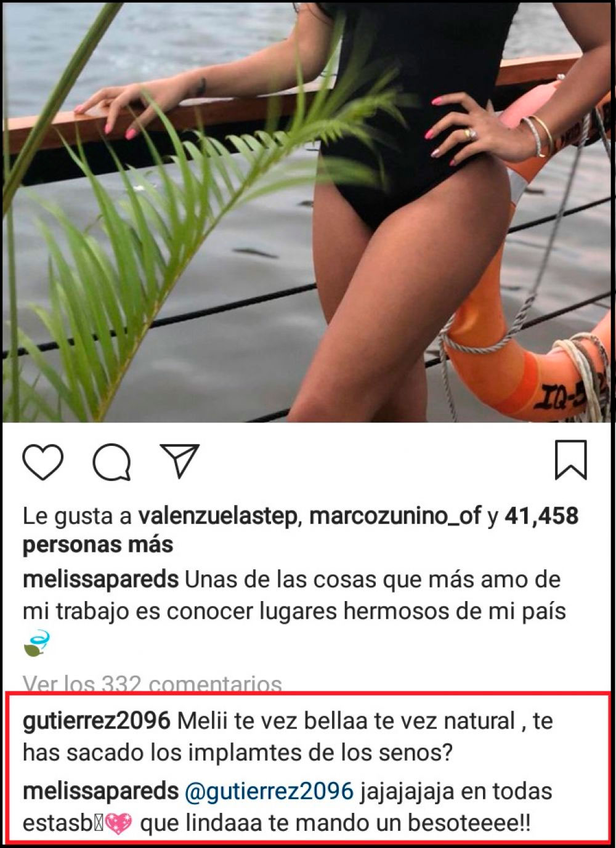Tap the caption text about 'lugares hermosos'
This screenshot has width=616, height=848.
[x=294, y=596]
